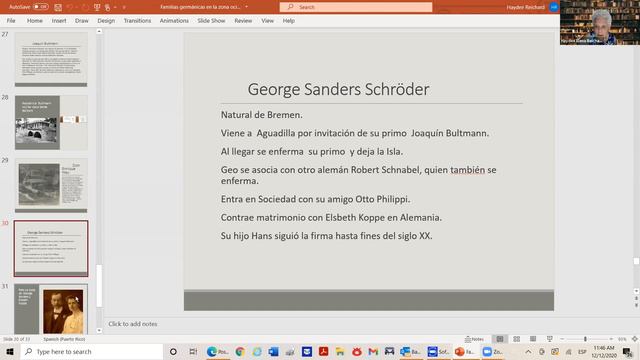This screenshot has height=360, width=640.
Task: Fit slide to current window icon
Action: tap(635, 339)
